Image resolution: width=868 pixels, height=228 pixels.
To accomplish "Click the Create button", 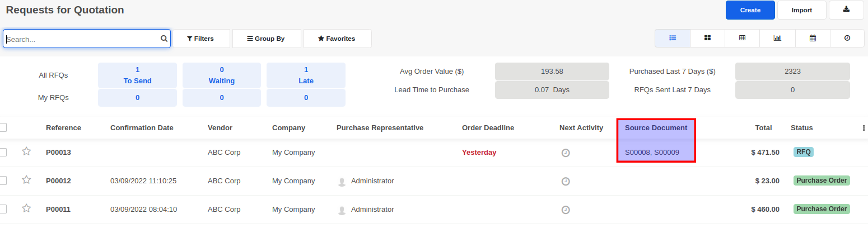I will click(750, 10).
